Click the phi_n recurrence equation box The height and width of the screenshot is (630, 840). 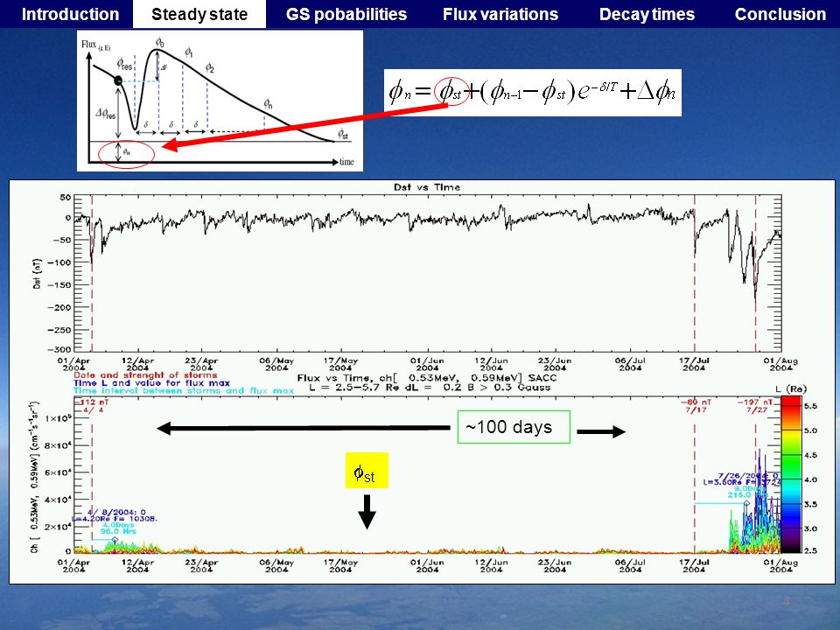coord(533,92)
